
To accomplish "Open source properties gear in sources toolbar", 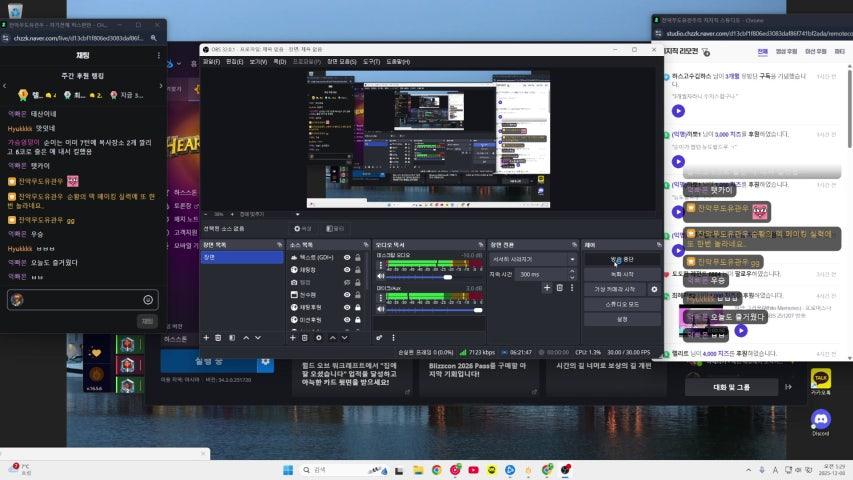I will [x=318, y=338].
